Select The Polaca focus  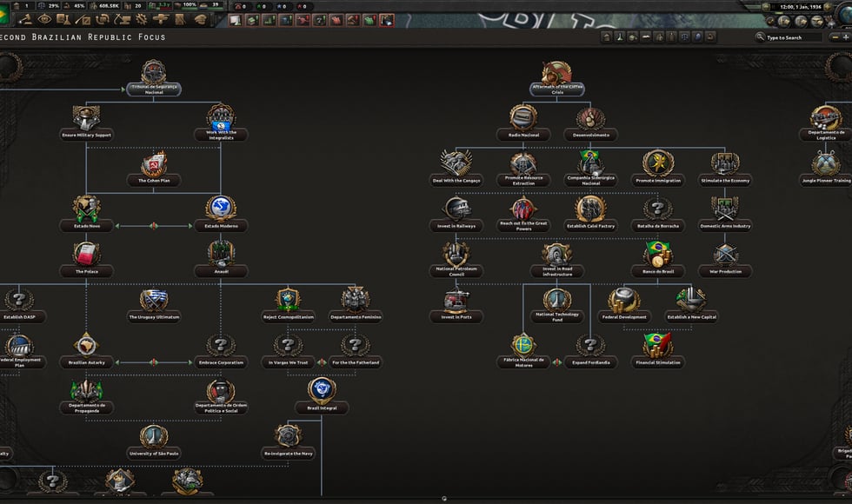click(86, 259)
